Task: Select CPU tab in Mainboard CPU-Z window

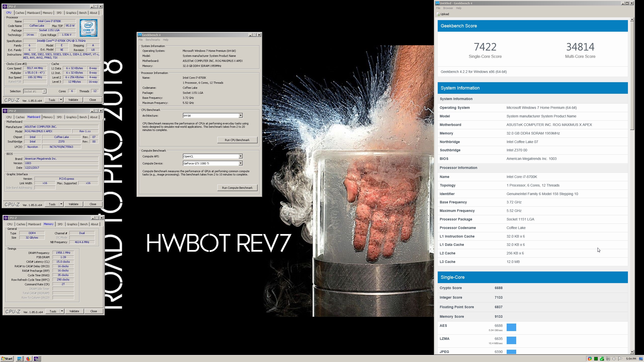Action: [9, 117]
